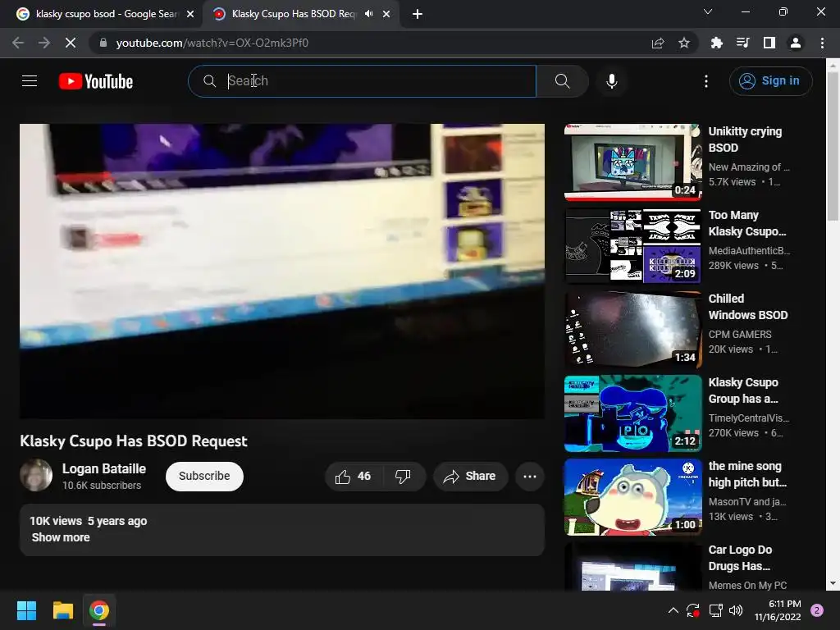
Task: Open YouTube settings three-dot menu
Action: (x=706, y=81)
